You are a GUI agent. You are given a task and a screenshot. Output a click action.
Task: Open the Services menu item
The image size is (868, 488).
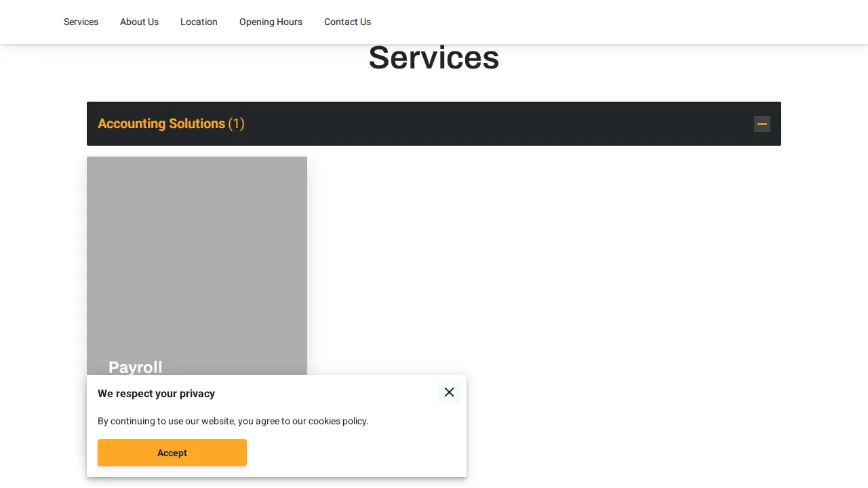tap(81, 22)
